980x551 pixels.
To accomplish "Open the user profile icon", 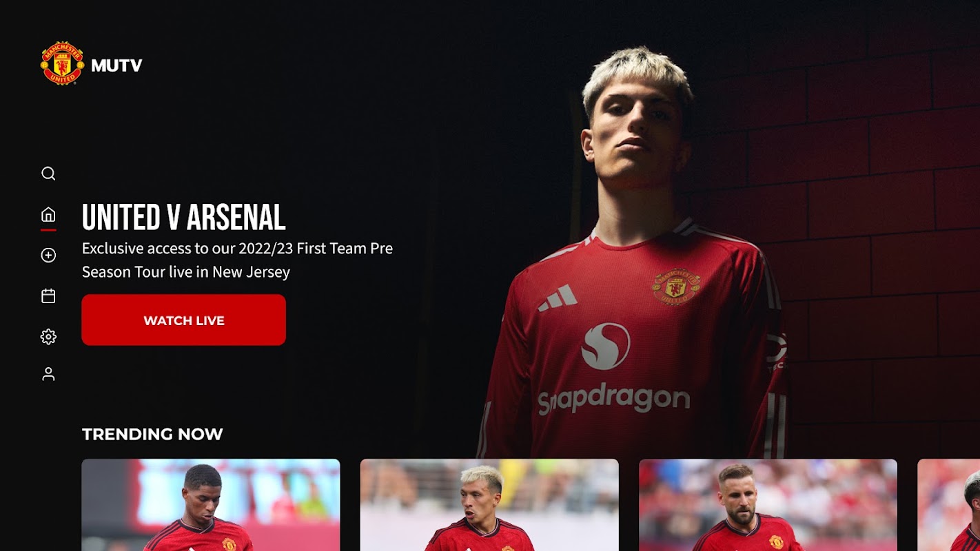I will pyautogui.click(x=48, y=374).
